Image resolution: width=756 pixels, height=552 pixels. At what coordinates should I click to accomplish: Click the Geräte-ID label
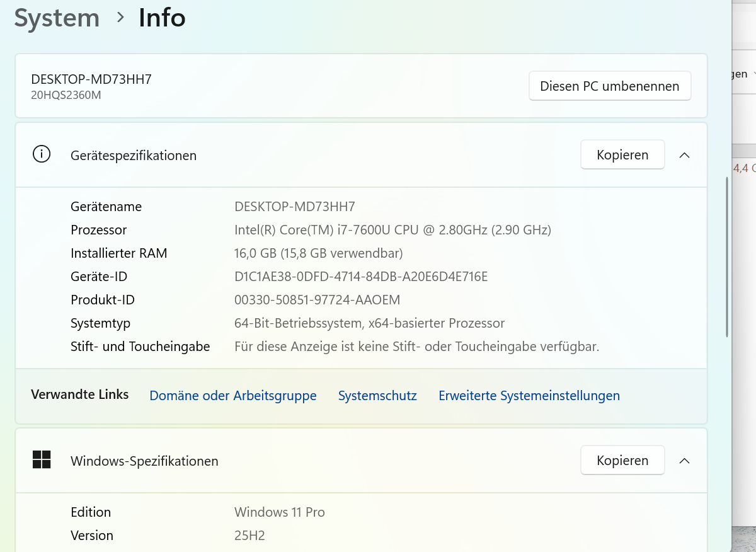[99, 277]
